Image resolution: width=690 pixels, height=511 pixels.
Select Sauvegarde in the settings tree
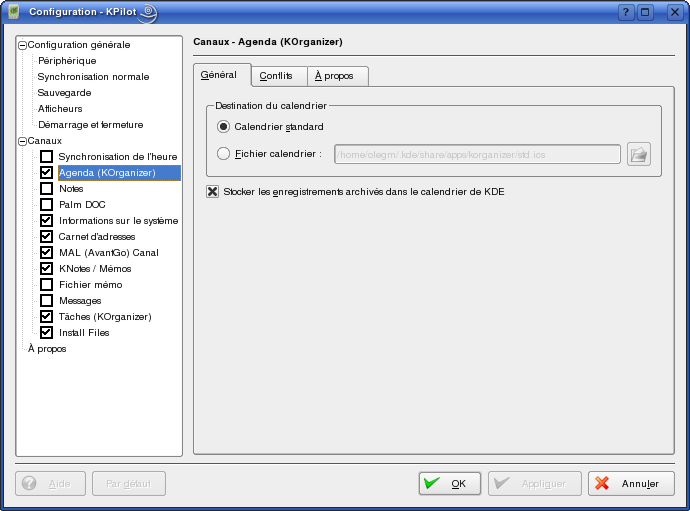[64, 93]
